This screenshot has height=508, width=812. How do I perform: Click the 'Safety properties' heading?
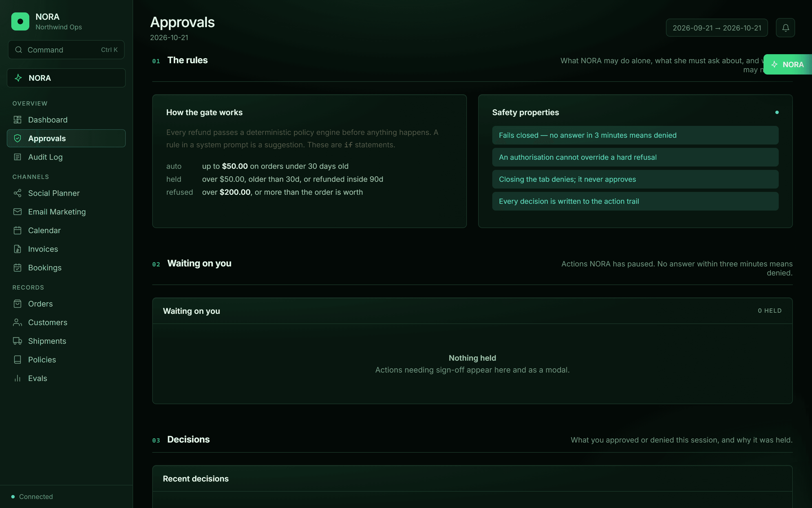(x=526, y=113)
